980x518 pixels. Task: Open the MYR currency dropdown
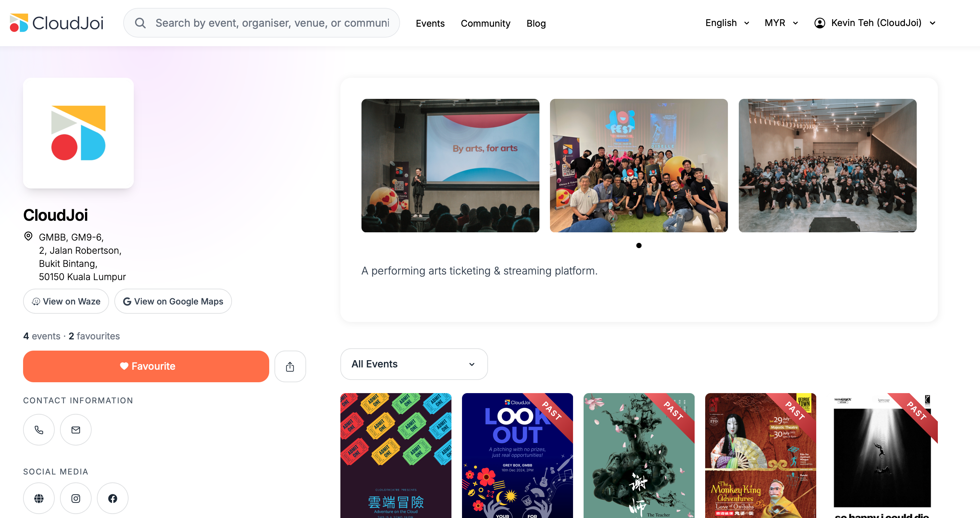(781, 23)
